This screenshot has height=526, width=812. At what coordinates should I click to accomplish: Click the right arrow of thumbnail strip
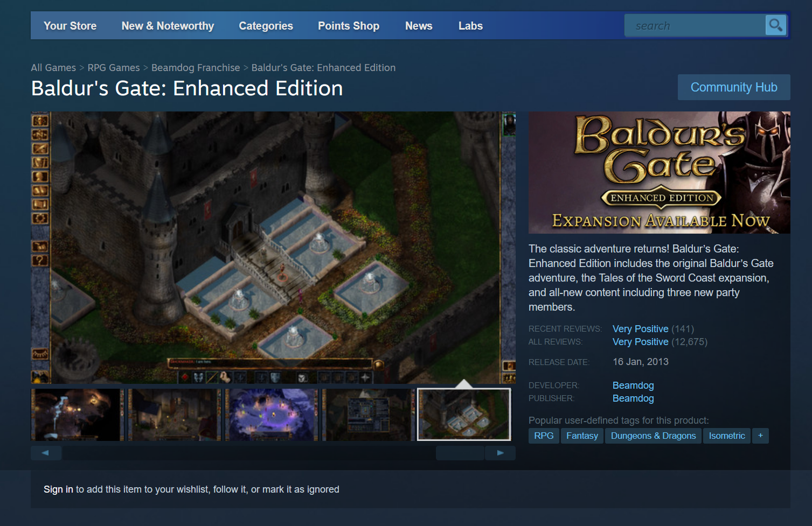[500, 453]
